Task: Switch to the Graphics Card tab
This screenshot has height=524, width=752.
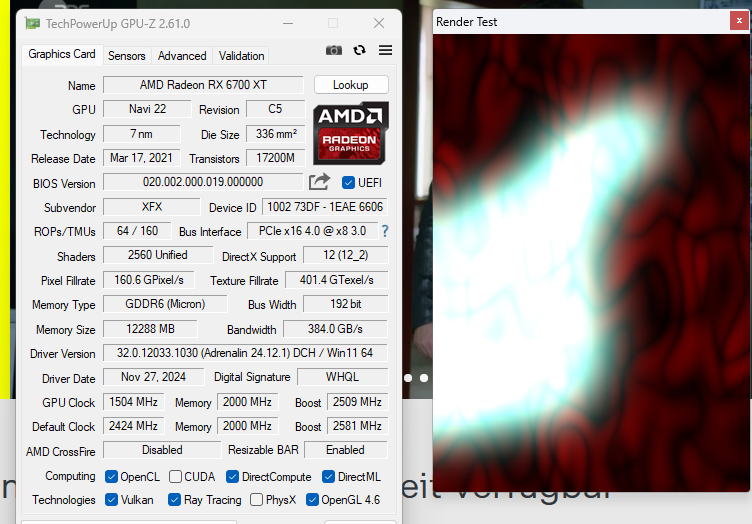Action: point(62,54)
